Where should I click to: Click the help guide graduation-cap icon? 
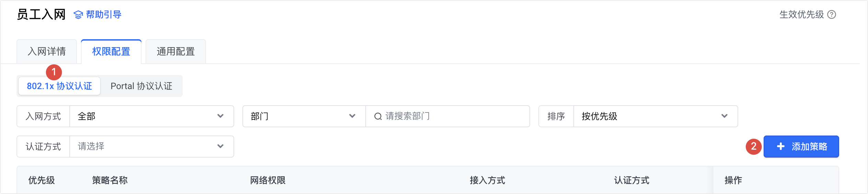pyautogui.click(x=78, y=15)
